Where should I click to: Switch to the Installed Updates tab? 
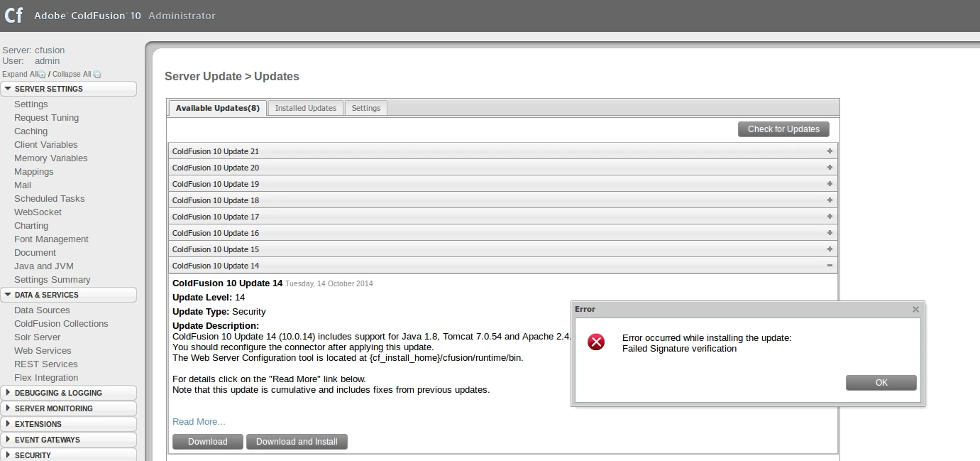coord(306,108)
